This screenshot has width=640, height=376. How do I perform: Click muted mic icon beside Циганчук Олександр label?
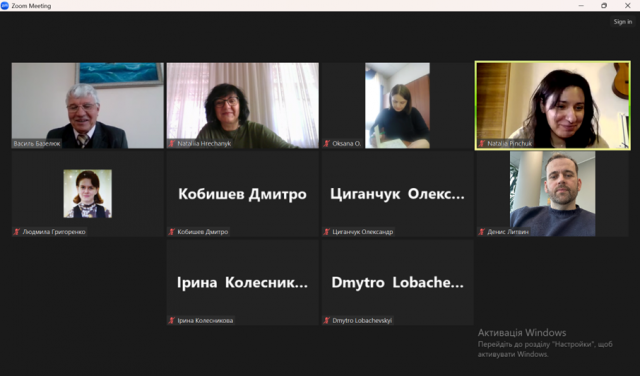[x=327, y=232]
